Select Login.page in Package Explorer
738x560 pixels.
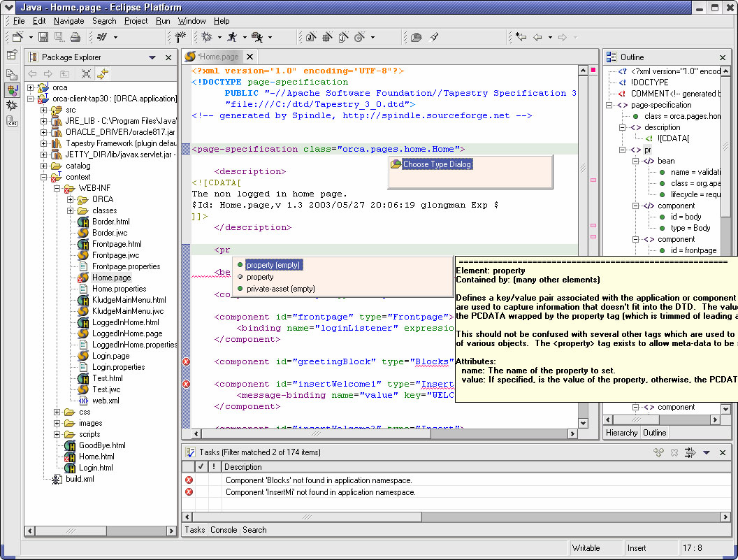click(x=110, y=356)
